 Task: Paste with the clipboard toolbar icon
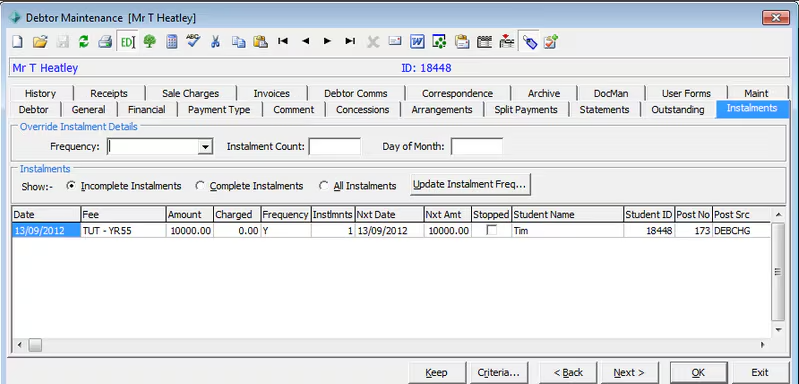[x=260, y=42]
